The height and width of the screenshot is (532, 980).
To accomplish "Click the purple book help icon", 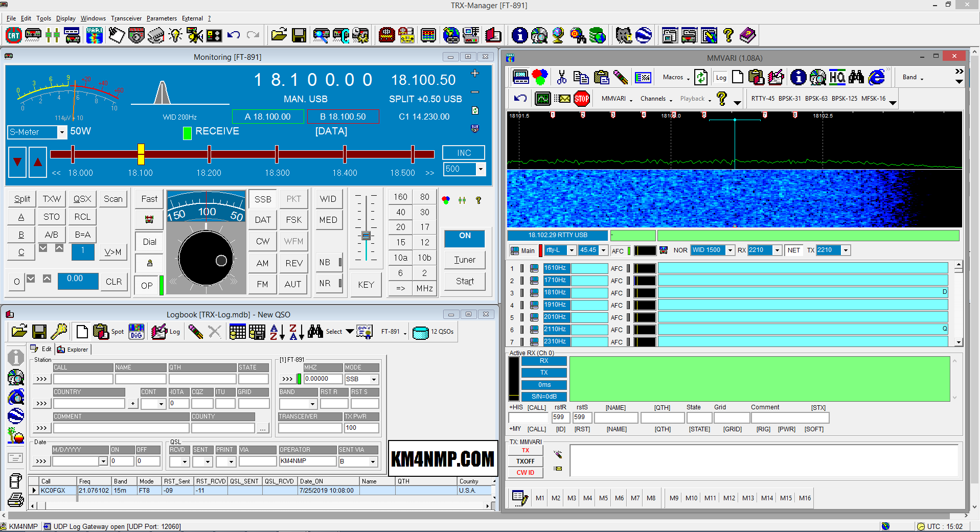I will (747, 36).
